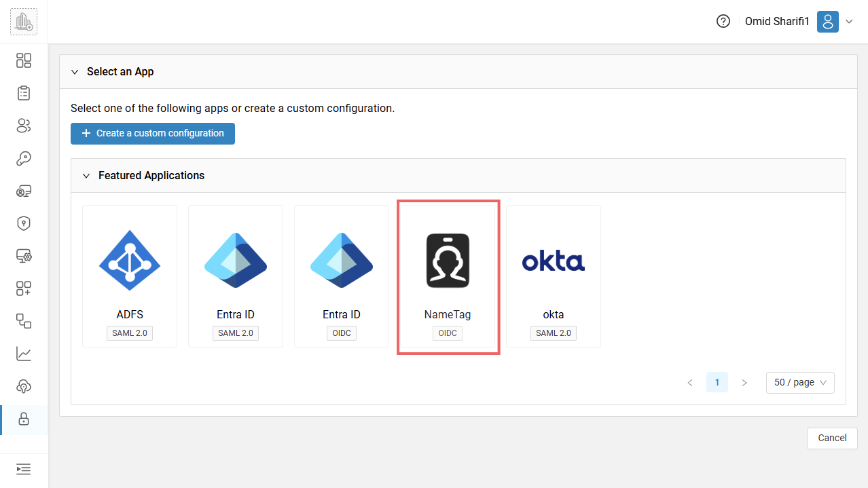
Task: Open the key icon in the sidebar
Action: pos(24,158)
